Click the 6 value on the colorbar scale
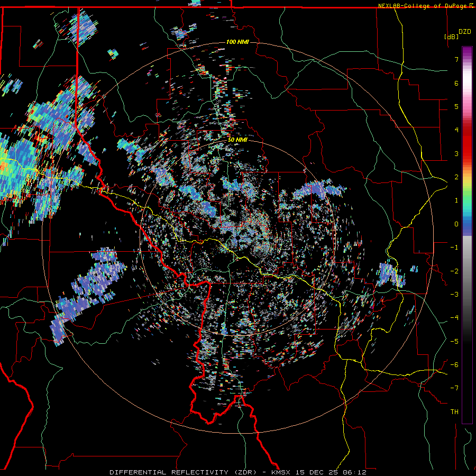 456,83
